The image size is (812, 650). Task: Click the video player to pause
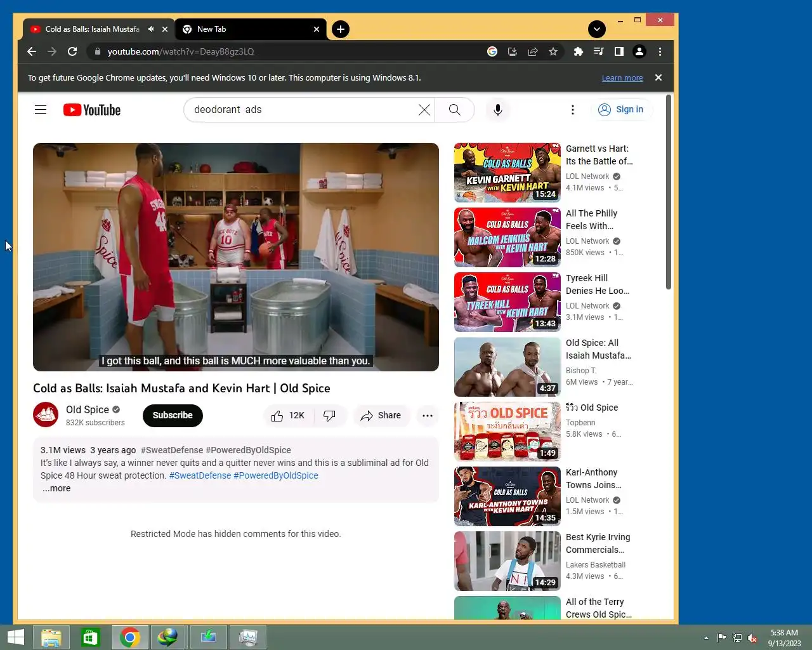236,257
